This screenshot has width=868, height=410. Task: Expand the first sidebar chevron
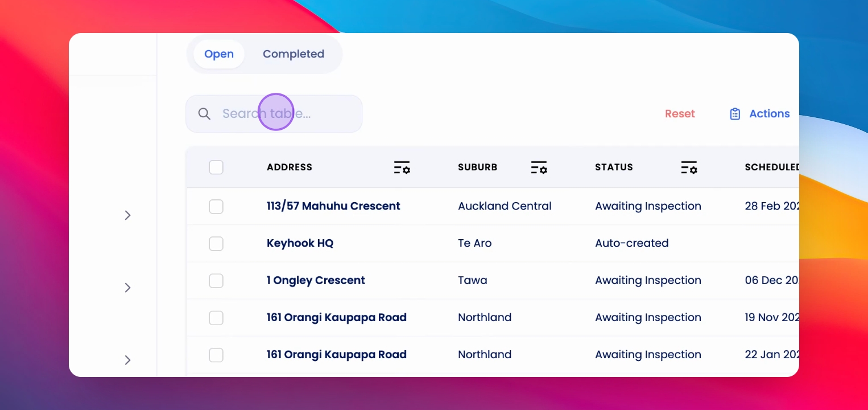tap(127, 215)
